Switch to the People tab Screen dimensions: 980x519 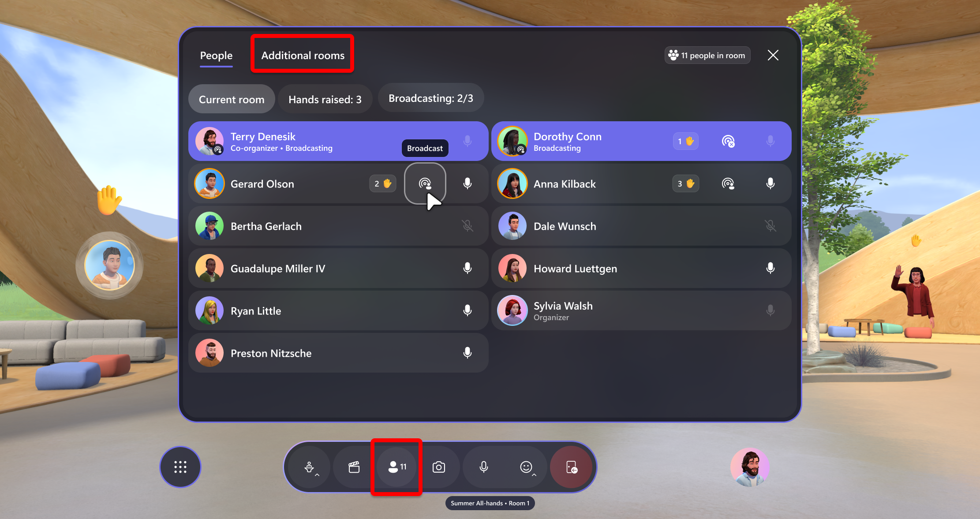(215, 55)
